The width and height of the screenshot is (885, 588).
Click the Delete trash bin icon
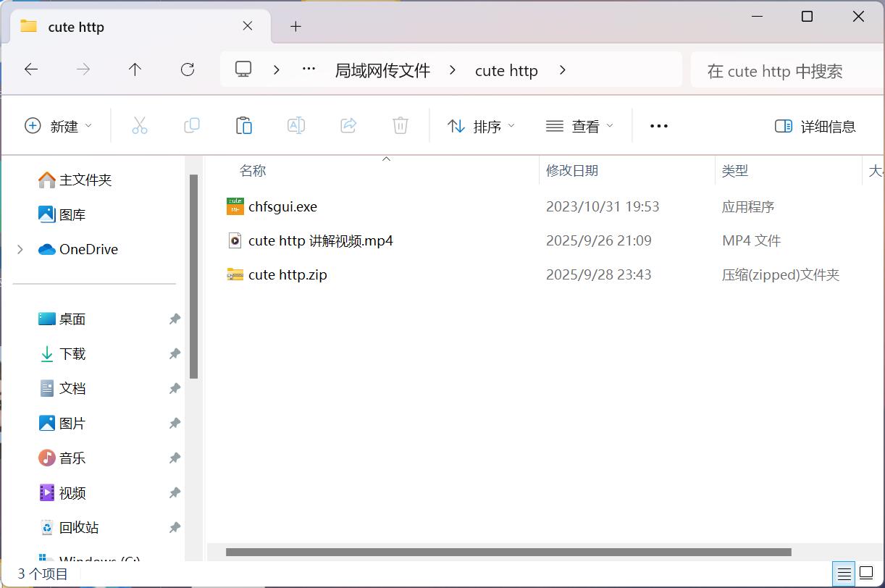pos(400,126)
